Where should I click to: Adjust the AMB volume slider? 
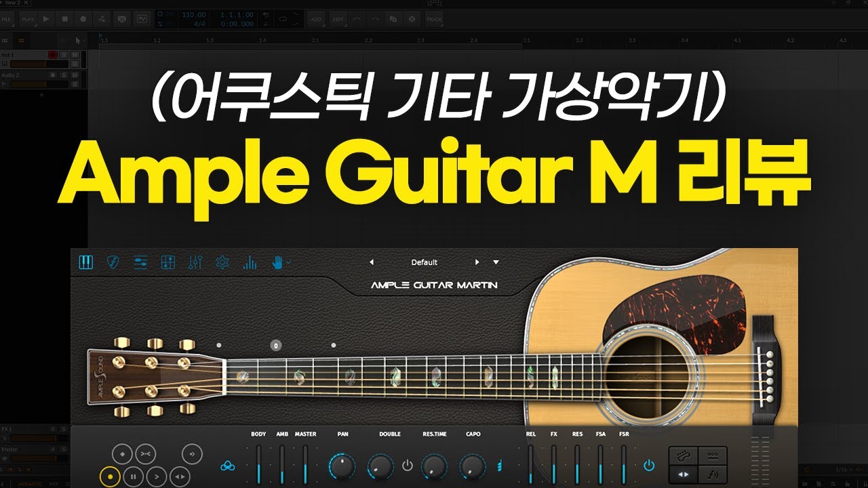282,465
